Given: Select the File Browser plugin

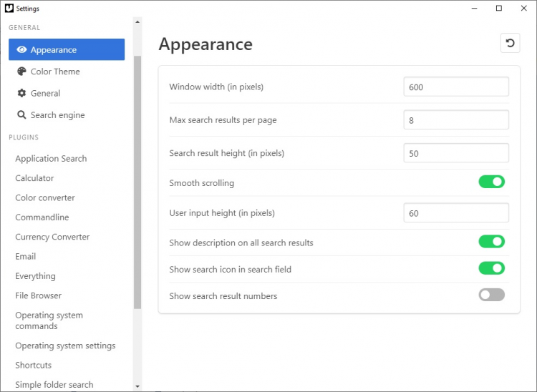Looking at the screenshot, I should click(x=39, y=295).
